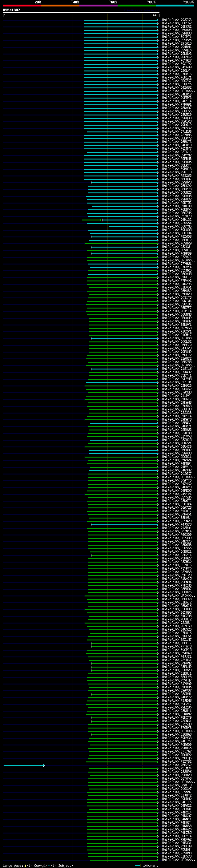This screenshot has height=868, width=197.
Task: Open hit UniRef100_A6YGE7
Action: pyautogui.click(x=177, y=61)
